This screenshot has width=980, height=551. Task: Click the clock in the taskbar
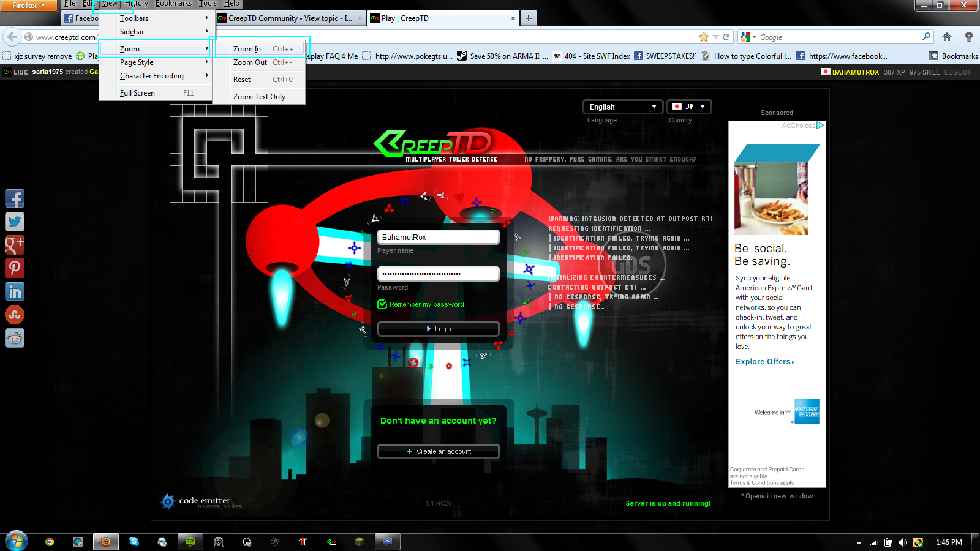949,542
